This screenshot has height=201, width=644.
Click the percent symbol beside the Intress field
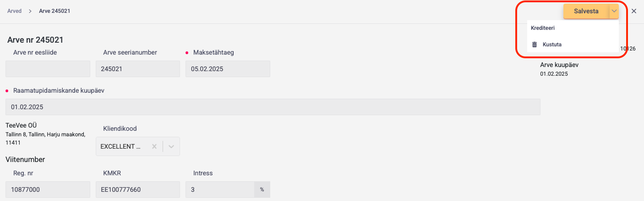pos(262,190)
